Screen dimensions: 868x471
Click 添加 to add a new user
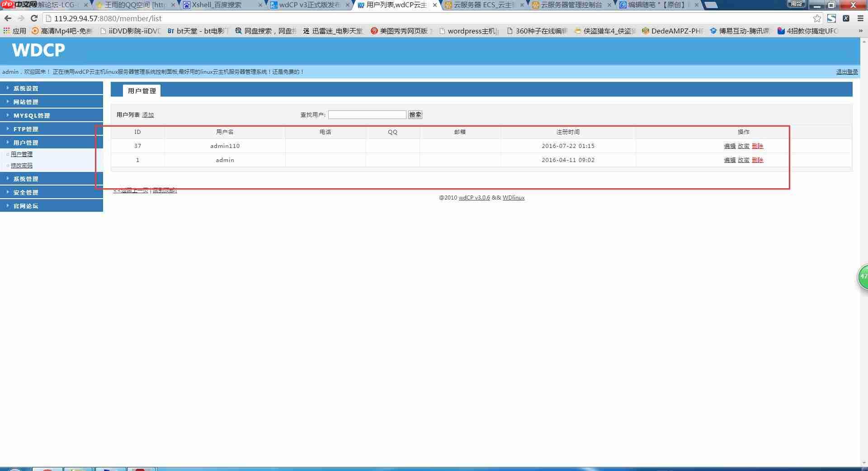coord(148,114)
